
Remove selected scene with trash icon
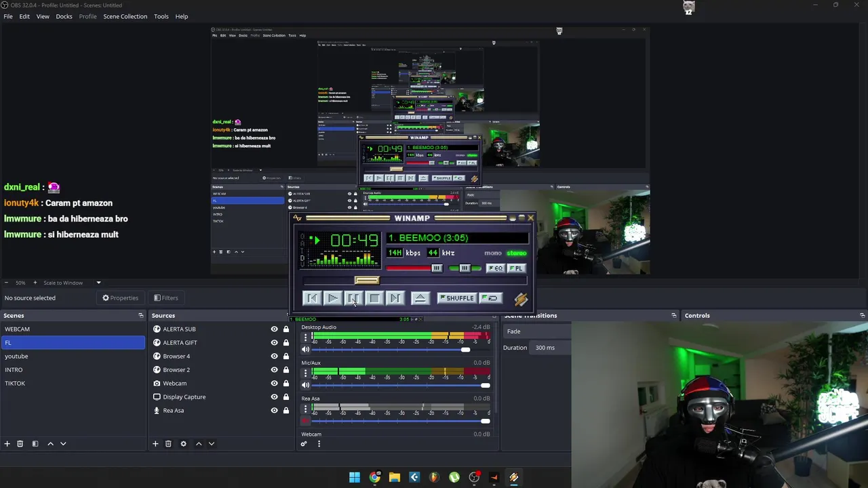tap(20, 444)
